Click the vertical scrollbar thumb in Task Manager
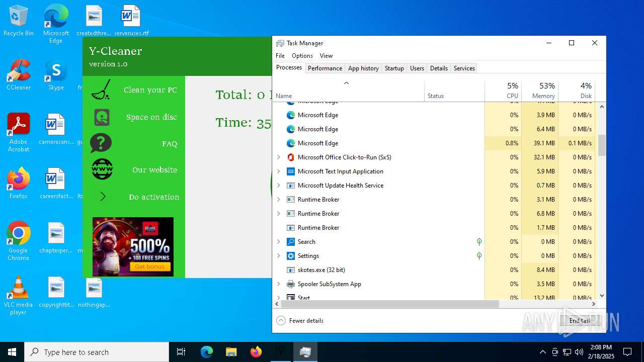644x362 pixels. [602, 145]
